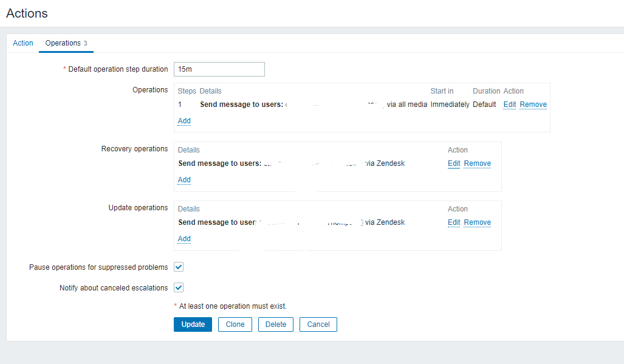Click the Update button
624x364 pixels.
193,324
